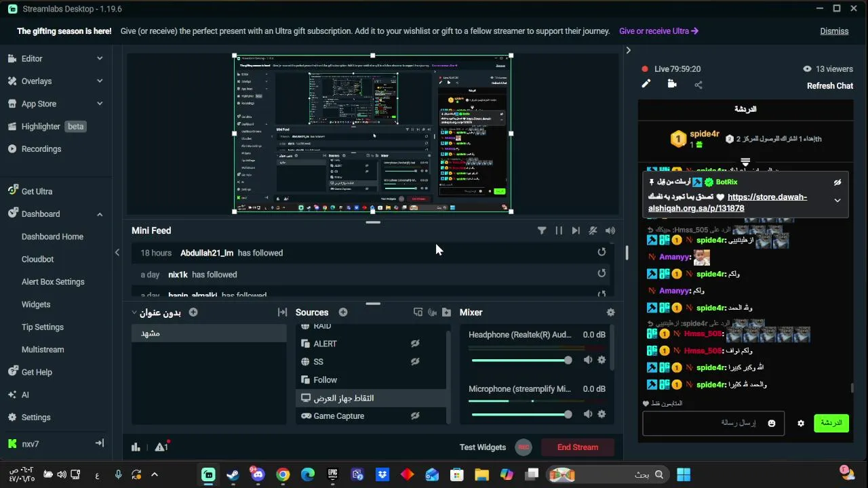
Task: Mute the Microphone audio source
Action: click(588, 414)
